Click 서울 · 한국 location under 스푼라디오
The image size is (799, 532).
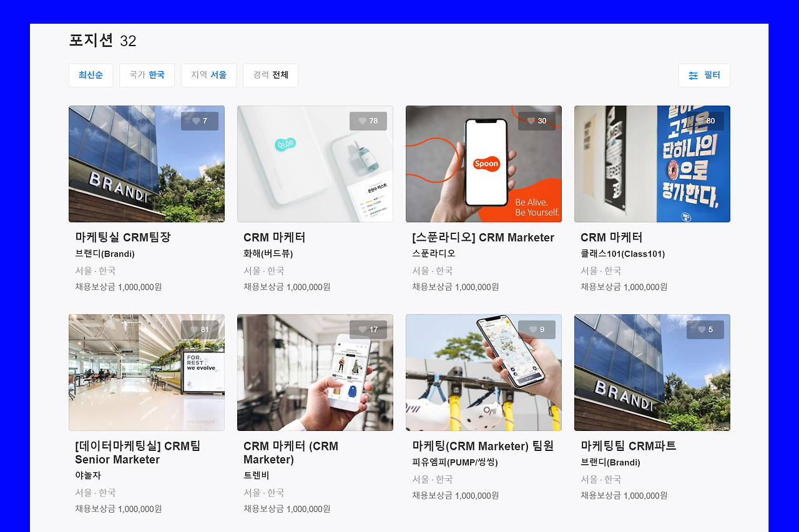tap(433, 271)
